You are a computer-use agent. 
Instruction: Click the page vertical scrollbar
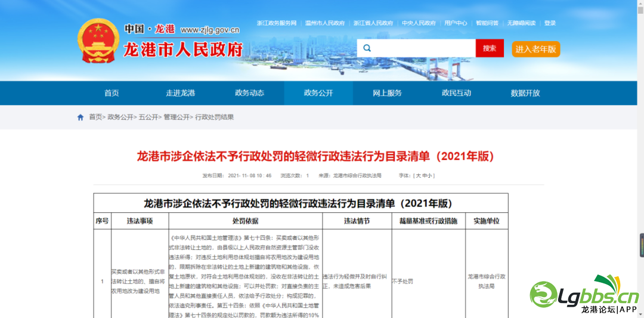(640, 159)
